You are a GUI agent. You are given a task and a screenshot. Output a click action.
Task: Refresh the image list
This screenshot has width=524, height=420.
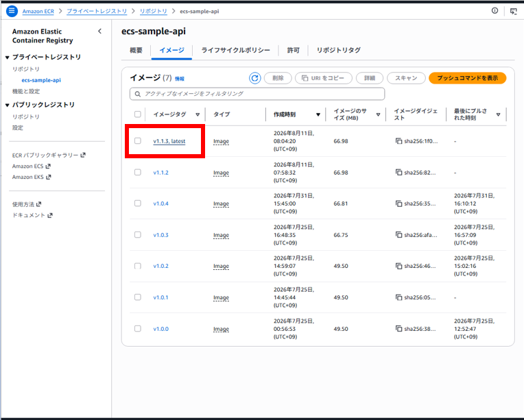point(254,78)
